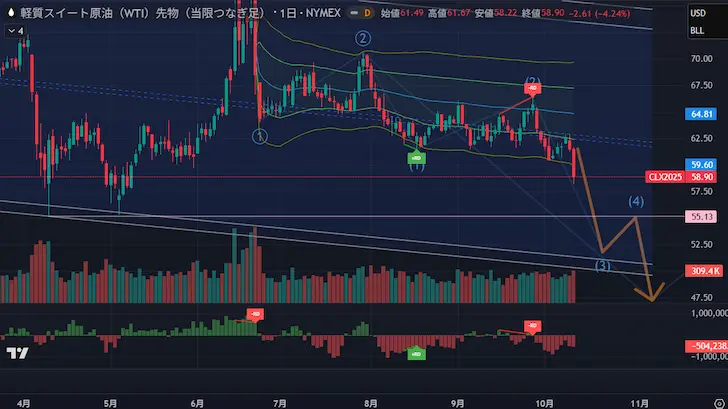Click the crude oil drop symbol icon
Screen dimensions: 728x409
(11, 13)
